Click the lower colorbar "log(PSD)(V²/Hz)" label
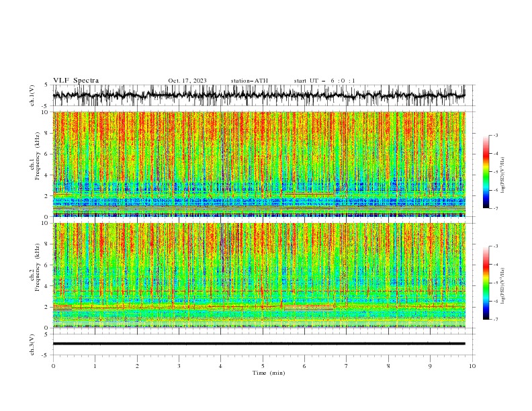Viewport: 532px width, 411px height. point(503,285)
